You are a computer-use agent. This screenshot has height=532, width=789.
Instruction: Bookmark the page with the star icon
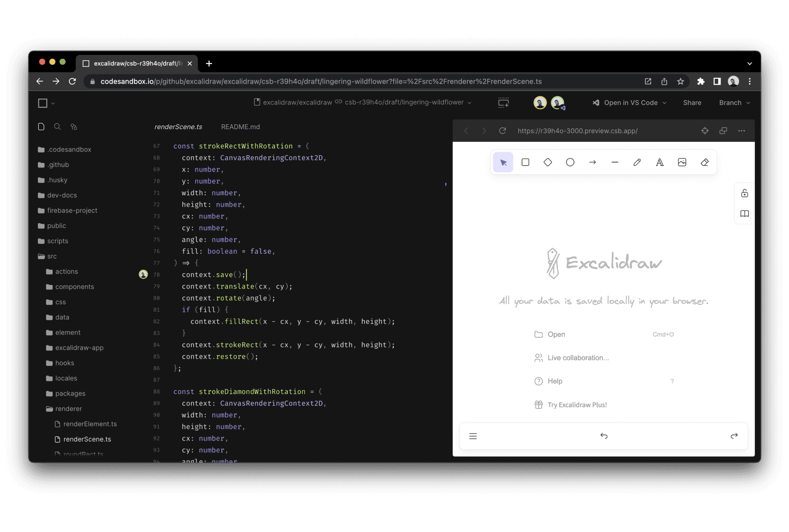(680, 81)
